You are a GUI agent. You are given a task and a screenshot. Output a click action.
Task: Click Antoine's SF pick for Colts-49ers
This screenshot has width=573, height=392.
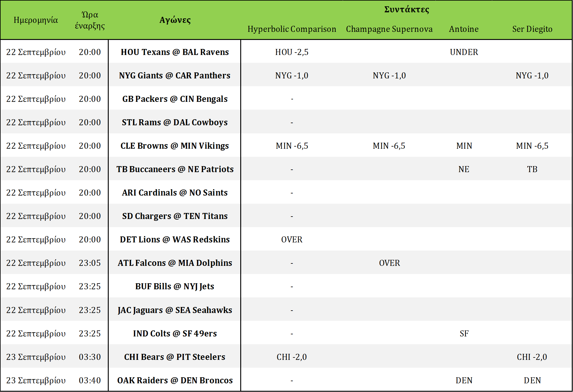tap(464, 334)
